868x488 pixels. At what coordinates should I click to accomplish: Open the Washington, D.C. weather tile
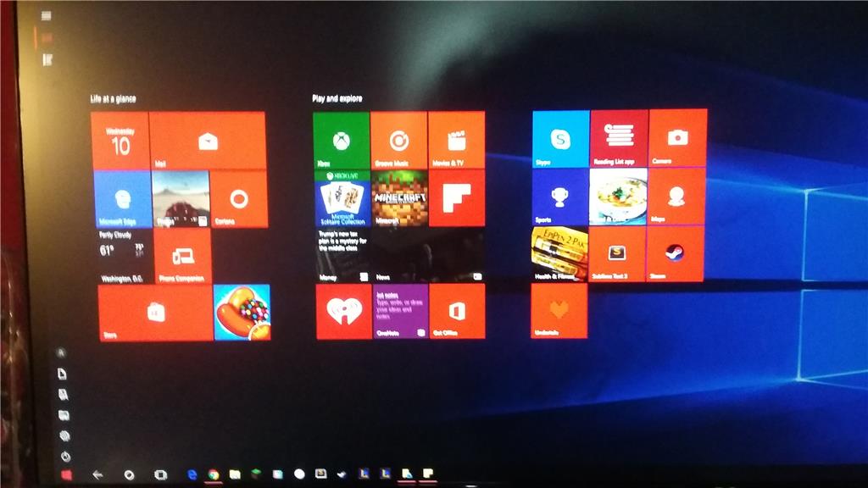coord(124,257)
